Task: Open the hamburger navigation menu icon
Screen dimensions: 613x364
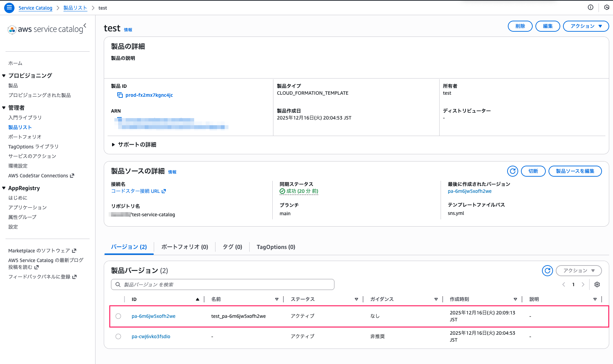Action: 9,8
